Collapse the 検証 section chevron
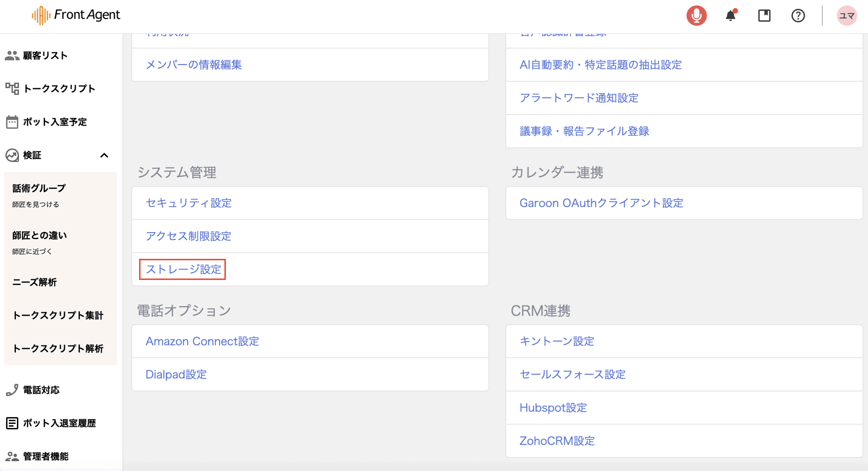 [104, 155]
